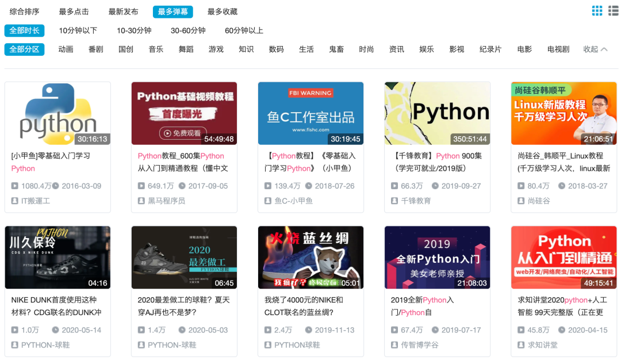
Task: Open Python从入门到精通 thumbnail
Action: [x=564, y=258]
